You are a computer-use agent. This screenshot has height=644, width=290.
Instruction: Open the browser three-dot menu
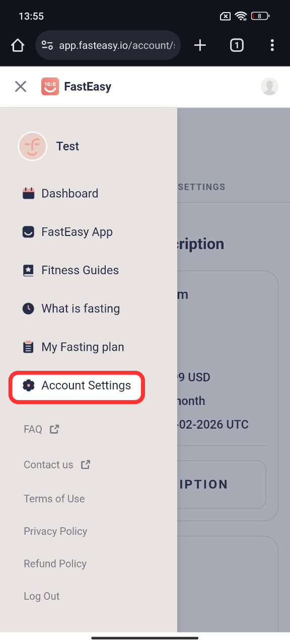point(272,45)
